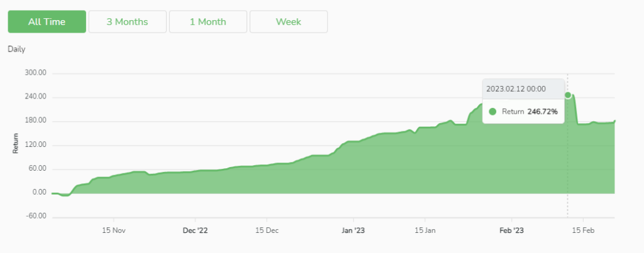Viewport: 644px width, 253px height.
Task: Click the 0.00 y-axis label
Action: tap(39, 193)
